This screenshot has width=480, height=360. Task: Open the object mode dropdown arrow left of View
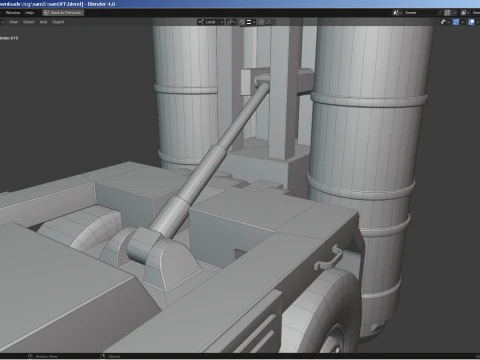coord(2,22)
